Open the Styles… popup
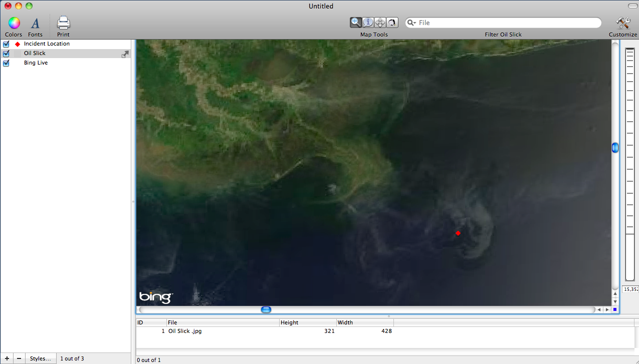The width and height of the screenshot is (639, 364). [x=40, y=358]
